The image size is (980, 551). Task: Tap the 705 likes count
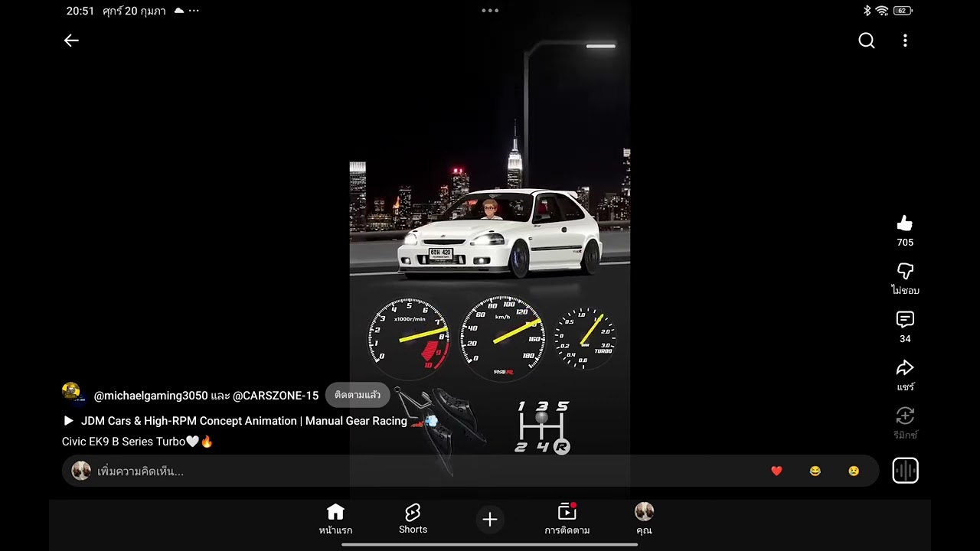point(905,243)
